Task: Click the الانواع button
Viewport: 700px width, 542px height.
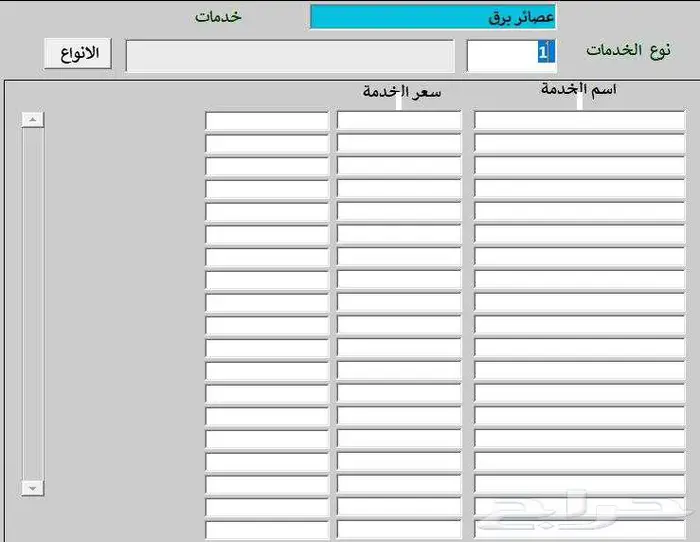Action: pyautogui.click(x=78, y=53)
